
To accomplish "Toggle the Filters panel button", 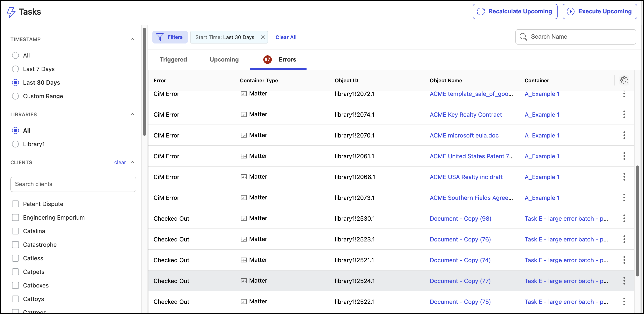I will 170,37.
